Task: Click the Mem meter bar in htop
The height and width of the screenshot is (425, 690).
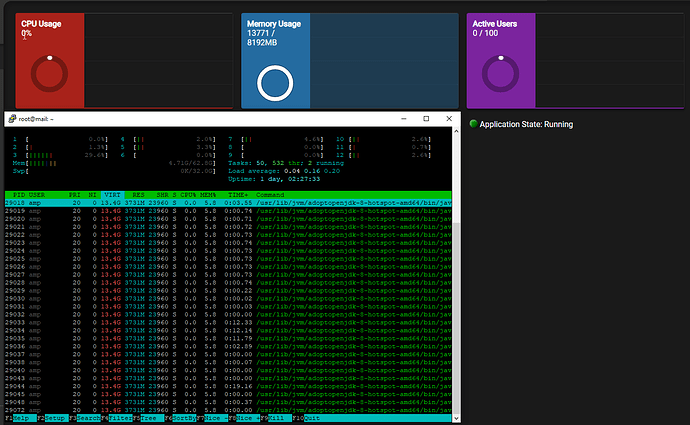Action: pyautogui.click(x=114, y=163)
